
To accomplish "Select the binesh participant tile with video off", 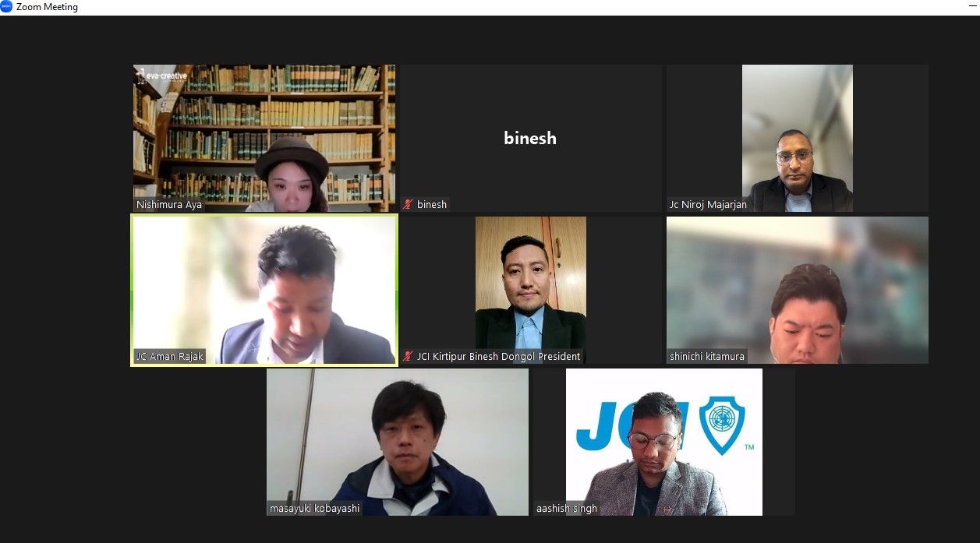I will [531, 138].
